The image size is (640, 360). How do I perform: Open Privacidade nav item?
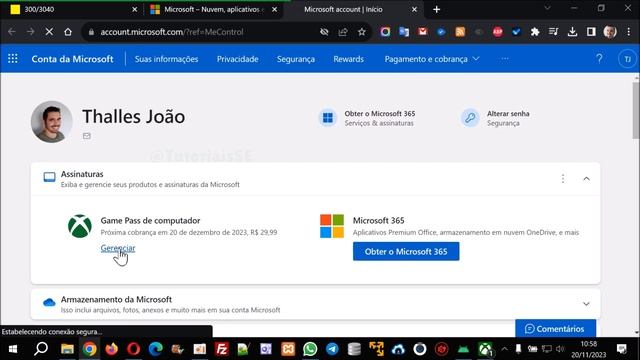pos(238,59)
